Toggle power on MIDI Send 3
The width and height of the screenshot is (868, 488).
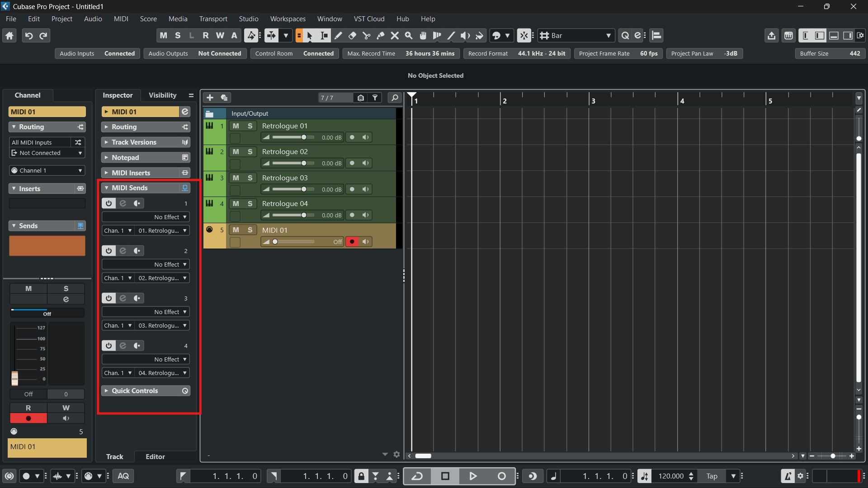point(108,298)
